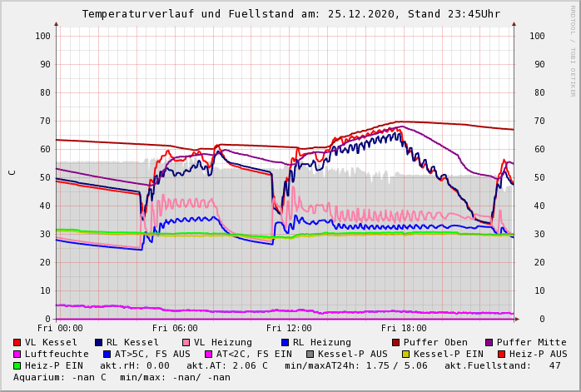Click the green Heiz-P EIN legend square
Image resolution: width=581 pixels, height=392 pixels.
click(x=17, y=365)
